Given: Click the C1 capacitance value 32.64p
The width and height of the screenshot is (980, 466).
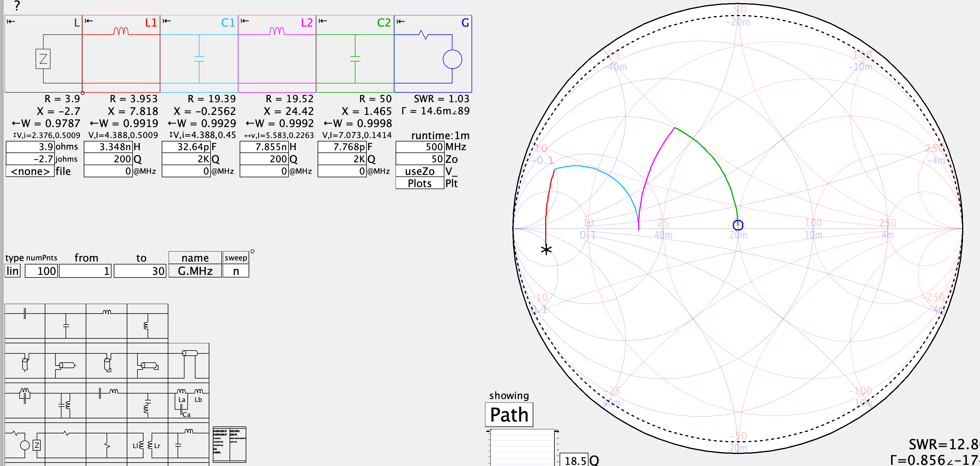Looking at the screenshot, I should click(x=186, y=147).
